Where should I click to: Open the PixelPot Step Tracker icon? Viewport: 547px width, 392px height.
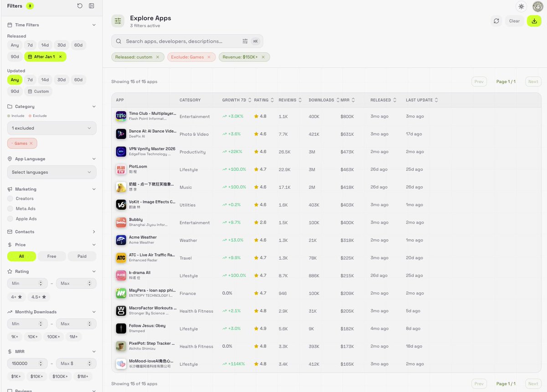coord(121,346)
